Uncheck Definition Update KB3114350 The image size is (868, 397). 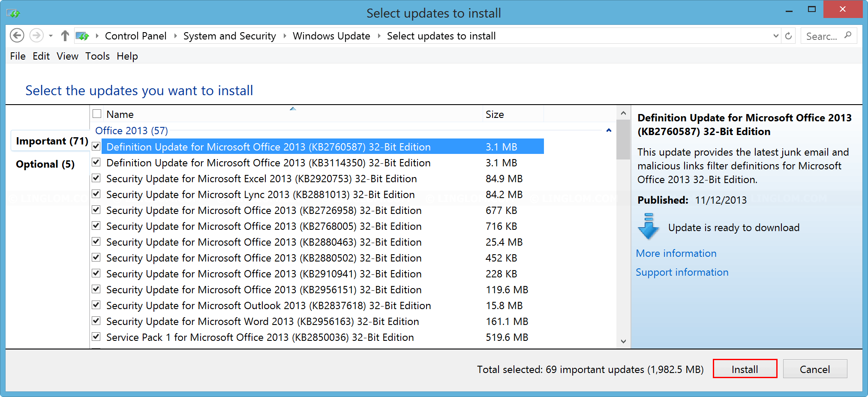pos(96,162)
